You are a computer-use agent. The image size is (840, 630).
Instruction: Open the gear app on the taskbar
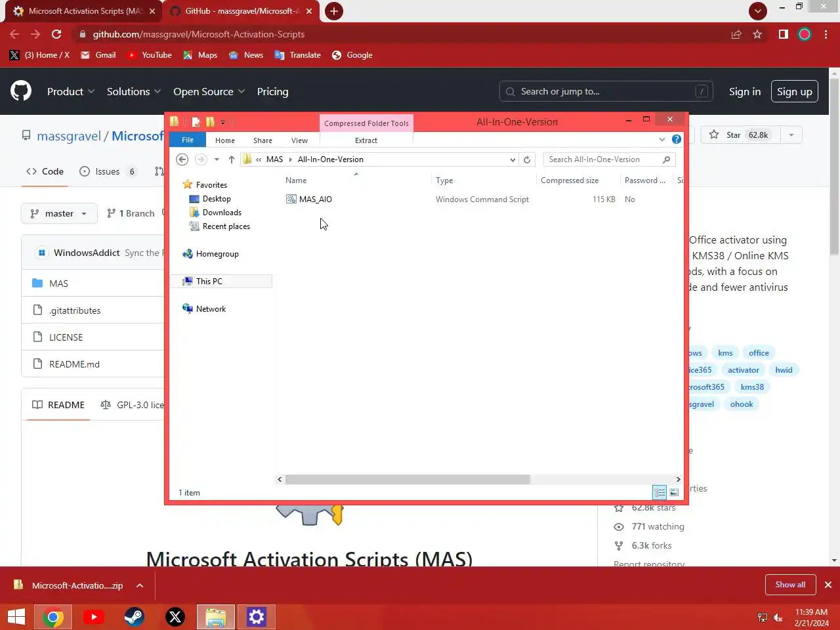coord(256,617)
